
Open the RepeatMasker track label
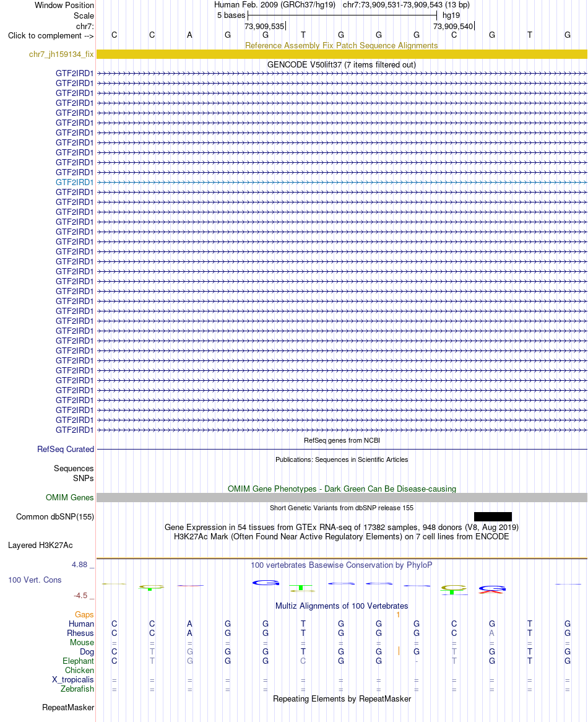68,708
